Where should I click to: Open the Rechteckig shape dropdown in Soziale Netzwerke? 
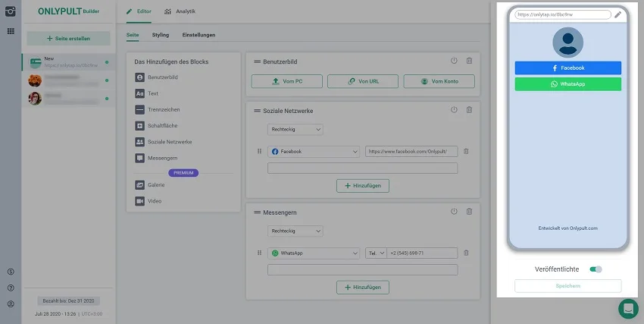pyautogui.click(x=295, y=130)
